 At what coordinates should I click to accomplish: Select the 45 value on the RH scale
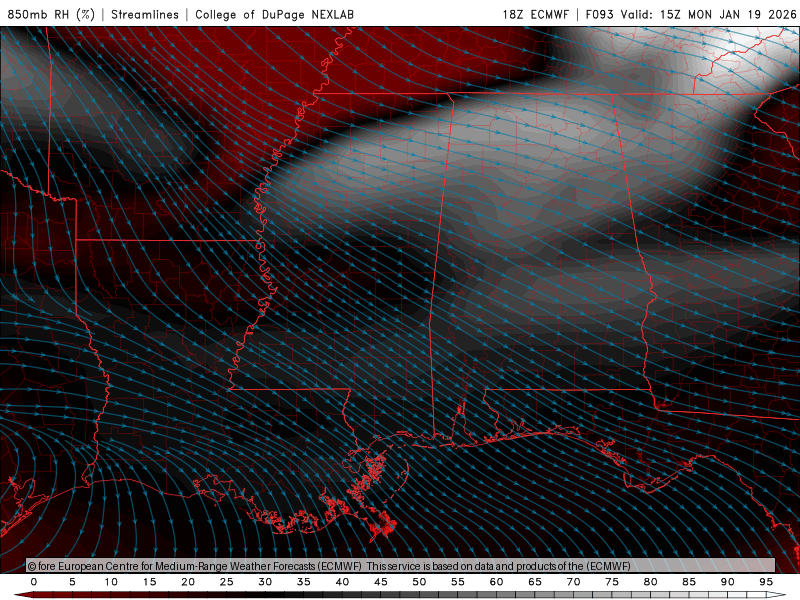(x=381, y=582)
